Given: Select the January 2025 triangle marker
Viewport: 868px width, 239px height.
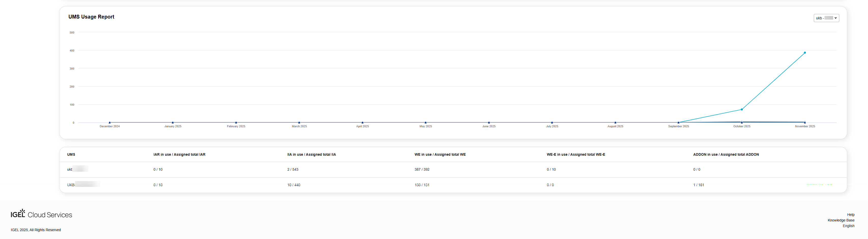Looking at the screenshot, I should [173, 122].
